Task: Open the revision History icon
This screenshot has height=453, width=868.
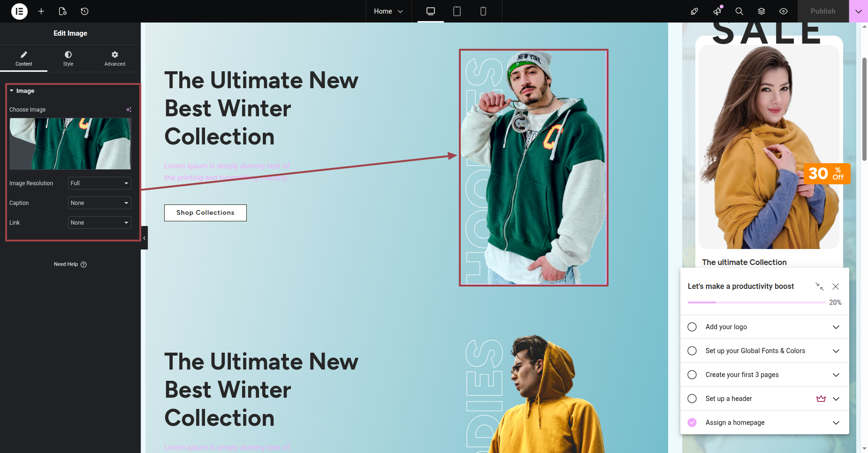Action: click(84, 11)
